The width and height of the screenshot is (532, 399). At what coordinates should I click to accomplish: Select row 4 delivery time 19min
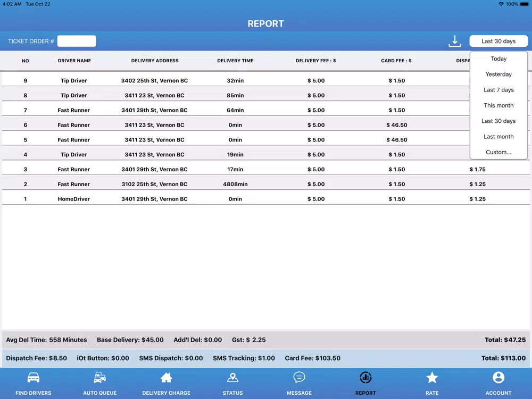(235, 154)
